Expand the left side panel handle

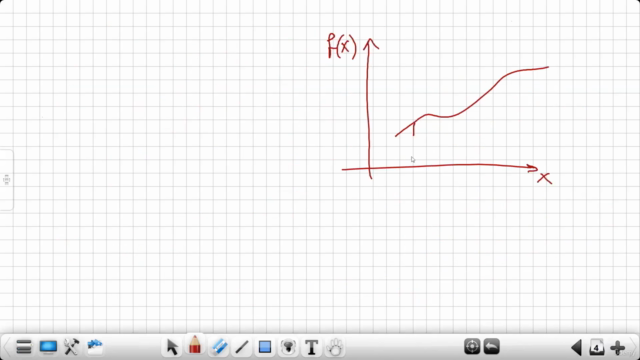7,180
